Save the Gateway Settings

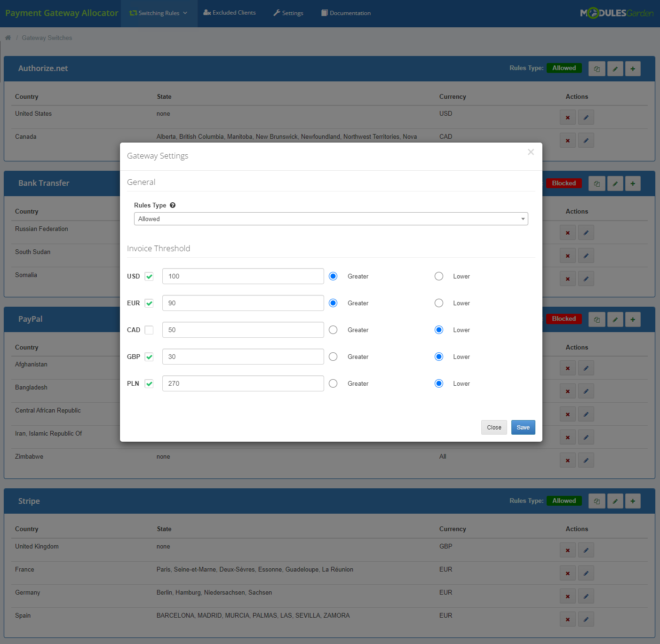[x=523, y=427]
